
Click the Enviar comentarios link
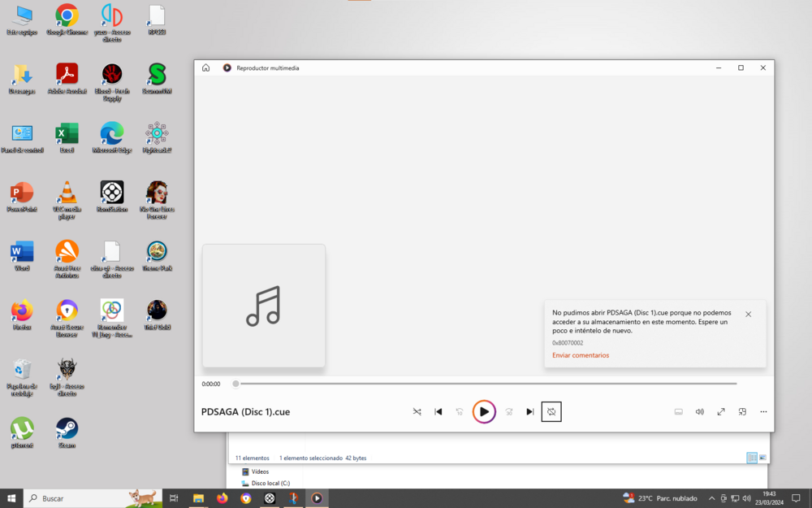tap(580, 355)
